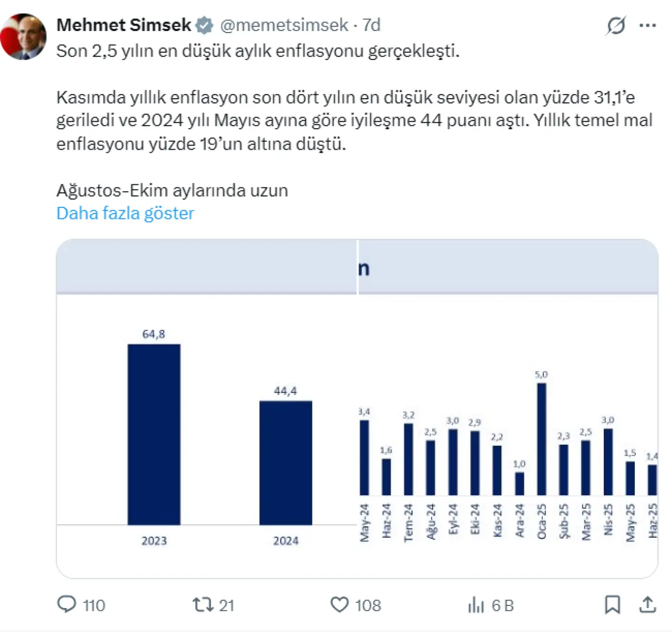This screenshot has width=672, height=638.
Task: Click the tweet body text to open it
Action: point(346,120)
